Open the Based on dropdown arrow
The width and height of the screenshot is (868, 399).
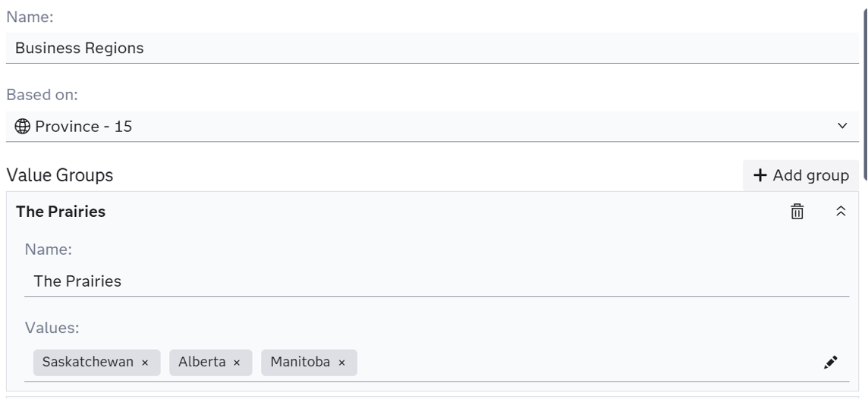pos(842,126)
